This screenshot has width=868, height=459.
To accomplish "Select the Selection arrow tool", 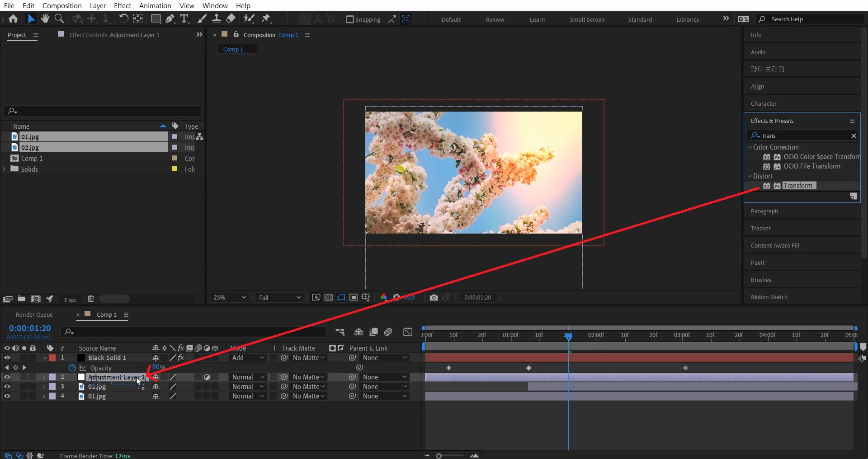I will click(31, 19).
